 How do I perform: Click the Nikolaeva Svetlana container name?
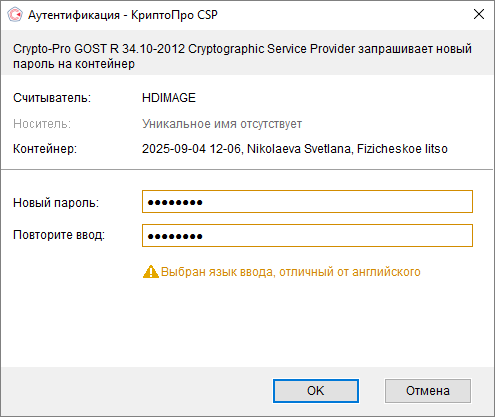tap(299, 149)
